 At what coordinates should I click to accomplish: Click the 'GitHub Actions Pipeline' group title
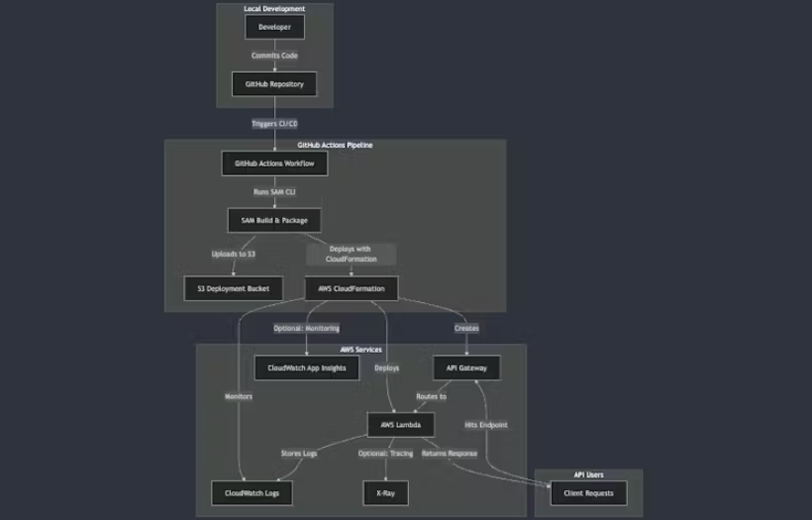point(335,145)
